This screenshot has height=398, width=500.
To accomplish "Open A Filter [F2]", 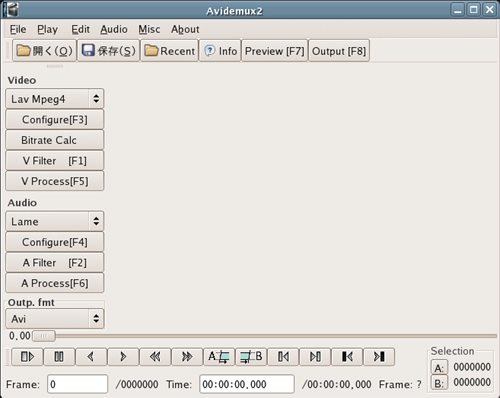I will coord(55,263).
